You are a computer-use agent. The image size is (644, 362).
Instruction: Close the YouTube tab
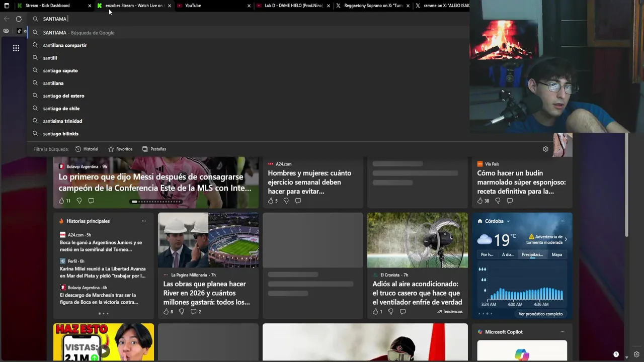point(249,6)
